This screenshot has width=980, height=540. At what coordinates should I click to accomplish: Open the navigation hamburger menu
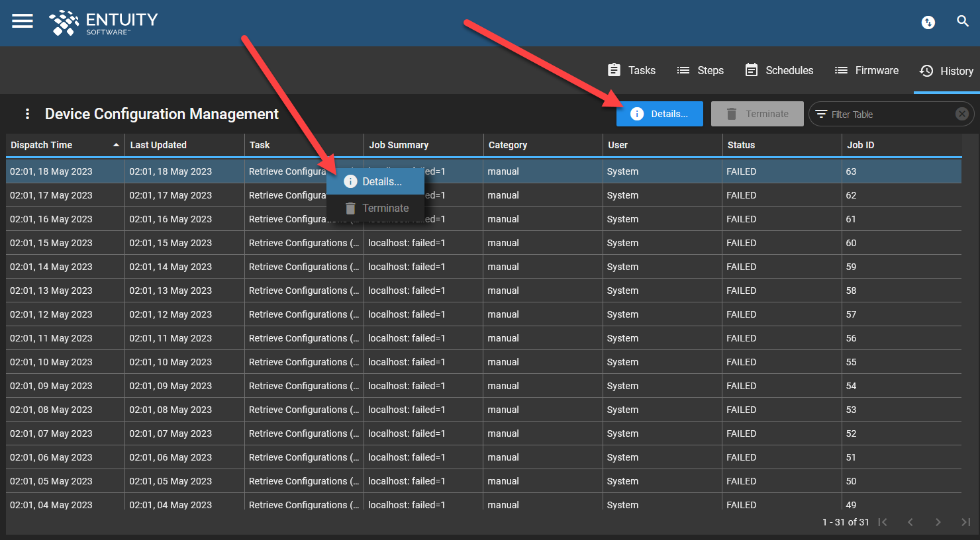[x=22, y=21]
